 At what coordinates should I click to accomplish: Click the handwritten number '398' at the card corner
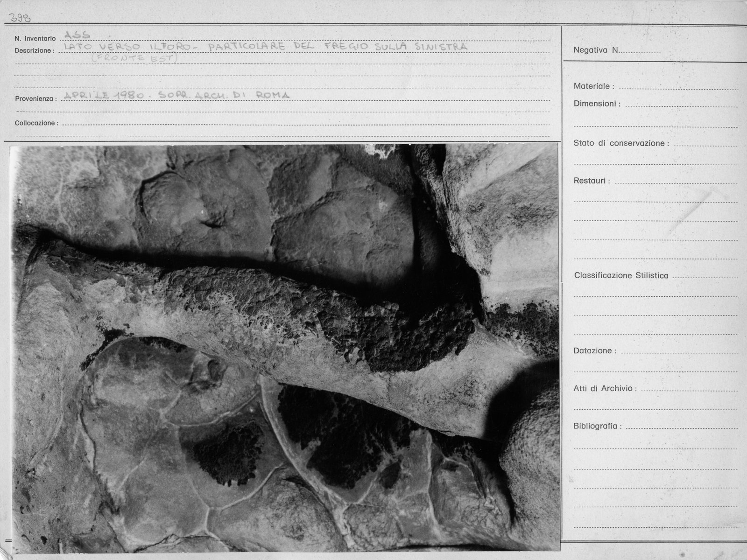(20, 18)
